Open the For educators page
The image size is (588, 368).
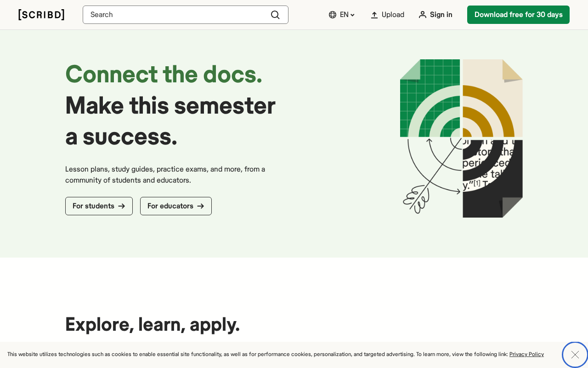[176, 206]
